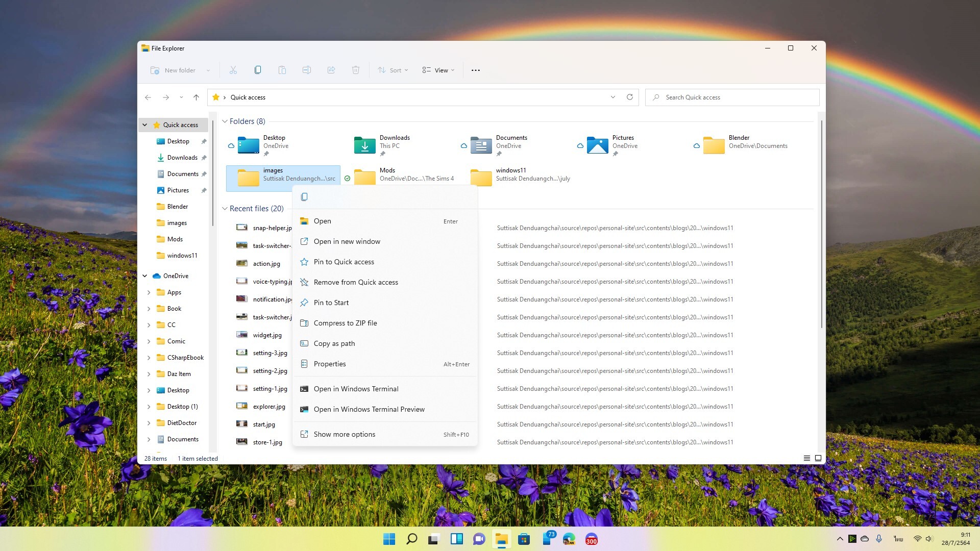Select Pin to Start
The height and width of the screenshot is (551, 980).
point(385,303)
